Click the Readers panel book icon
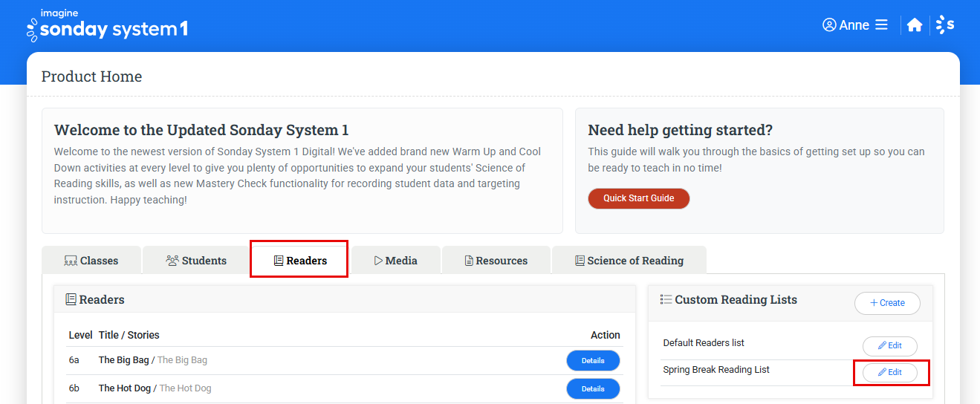This screenshot has height=404, width=980. tap(71, 300)
